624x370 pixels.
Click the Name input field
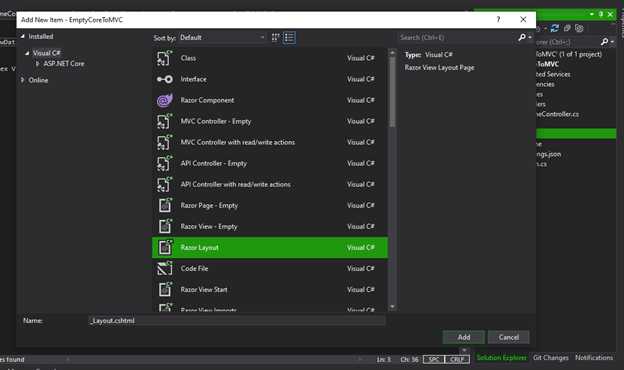point(237,321)
